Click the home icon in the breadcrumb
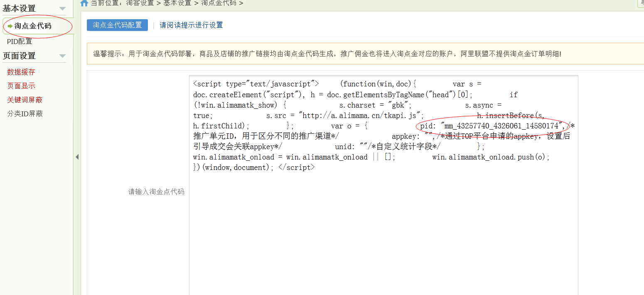 click(x=84, y=3)
